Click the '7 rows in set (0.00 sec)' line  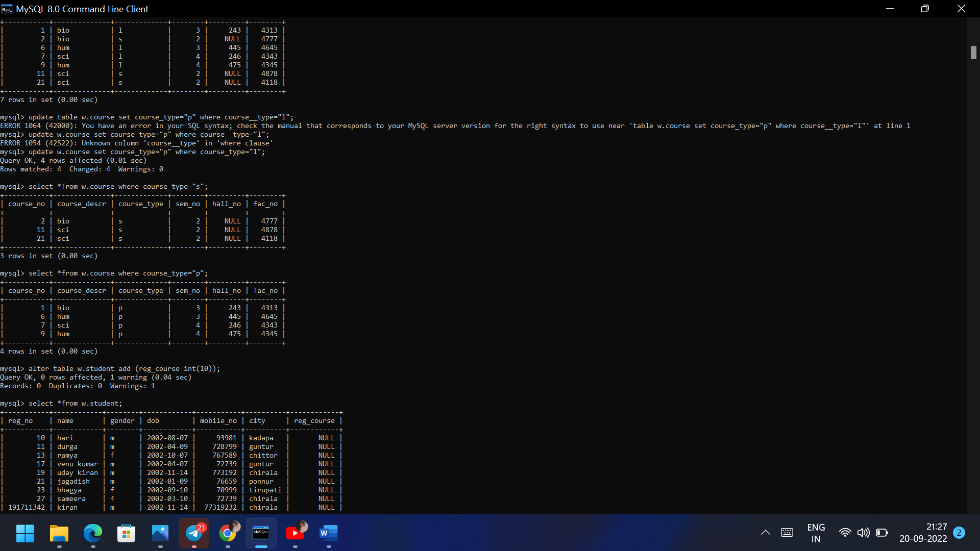[x=49, y=100]
